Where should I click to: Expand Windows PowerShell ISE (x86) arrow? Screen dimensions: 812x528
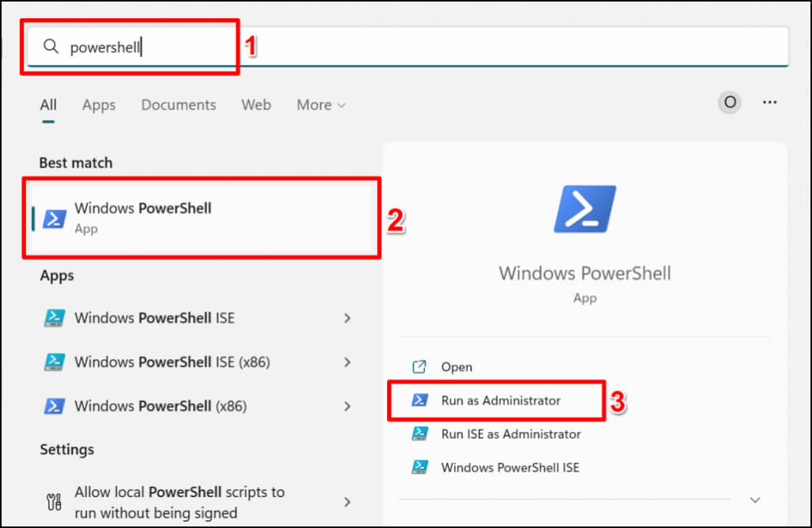347,362
